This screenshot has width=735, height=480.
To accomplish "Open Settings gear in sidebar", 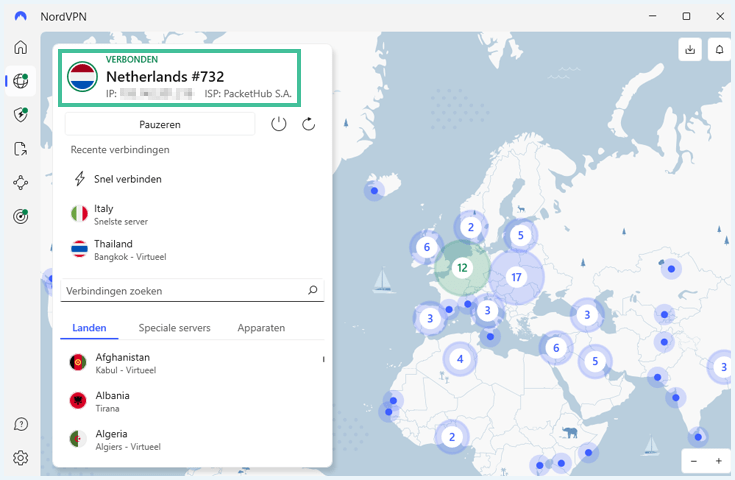I will [x=21, y=458].
